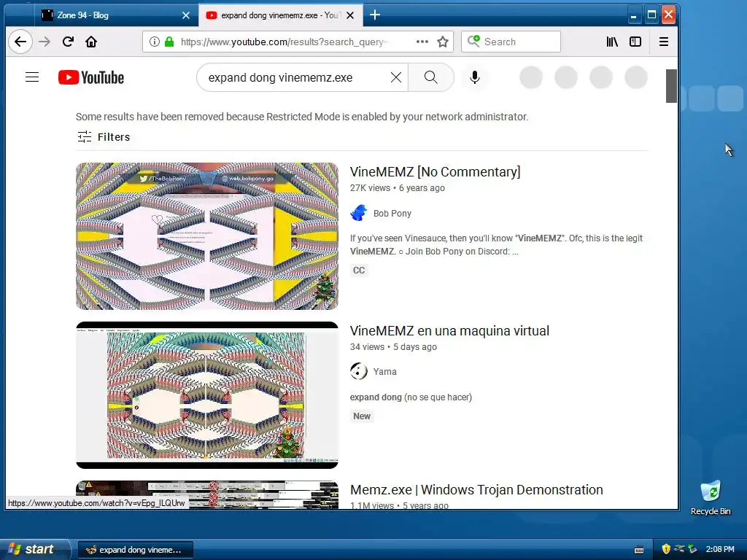Open the Windows start button
Image resolution: width=747 pixels, height=560 pixels.
(x=34, y=549)
